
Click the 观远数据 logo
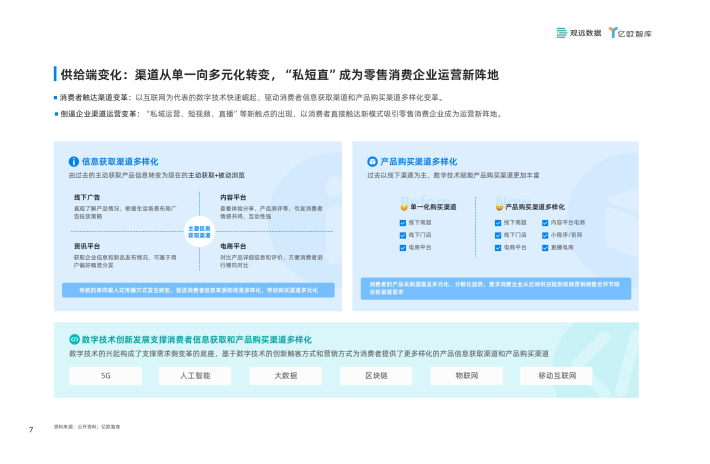[579, 33]
